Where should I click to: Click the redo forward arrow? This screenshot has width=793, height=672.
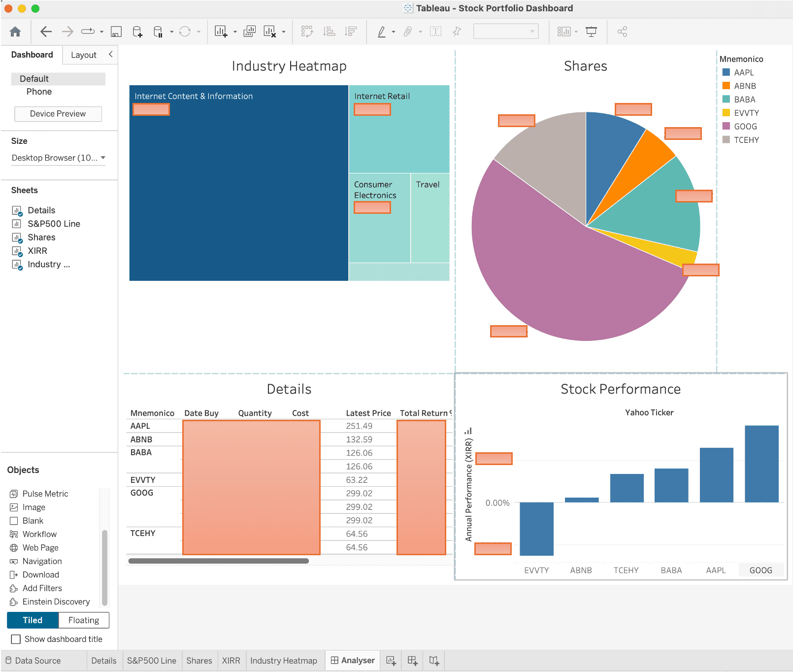[x=67, y=32]
